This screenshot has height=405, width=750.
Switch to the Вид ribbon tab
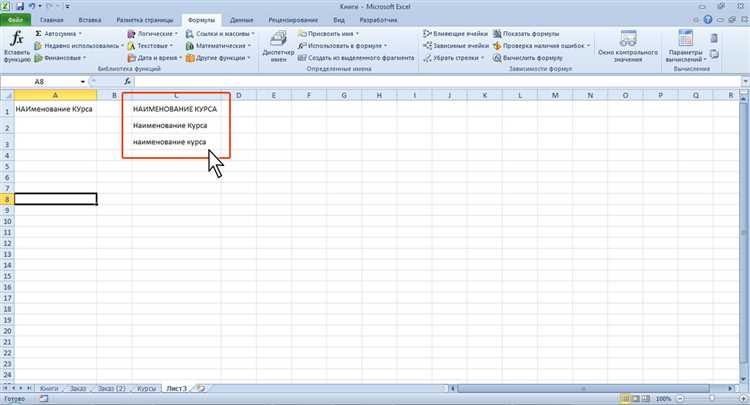[339, 20]
